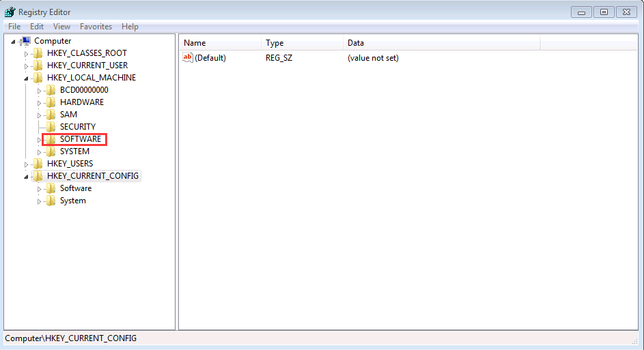This screenshot has width=644, height=350.
Task: Click the HKEY_USERS folder icon
Action: 38,164
